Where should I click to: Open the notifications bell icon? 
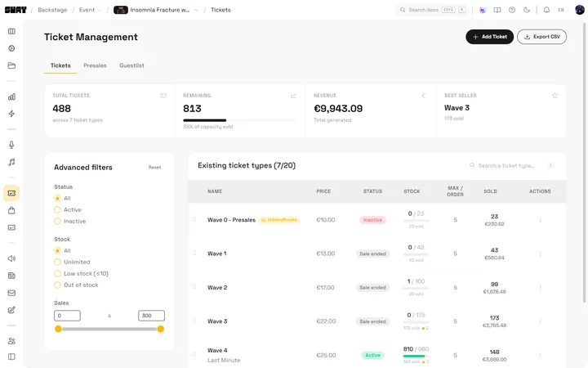pos(546,10)
